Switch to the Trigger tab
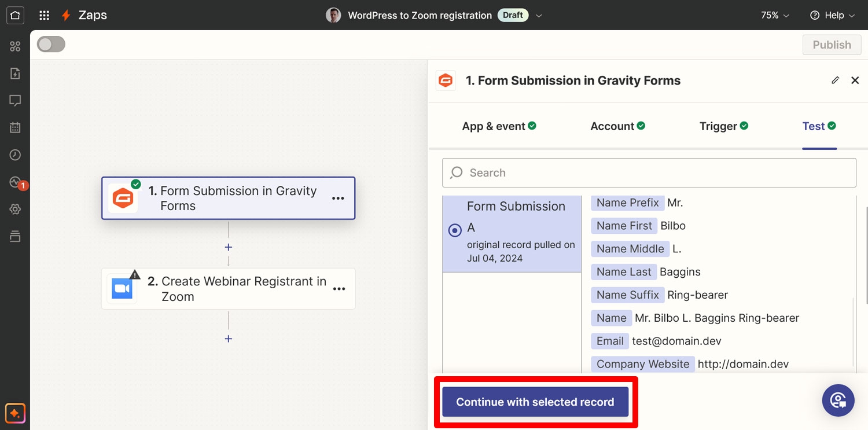 point(724,126)
